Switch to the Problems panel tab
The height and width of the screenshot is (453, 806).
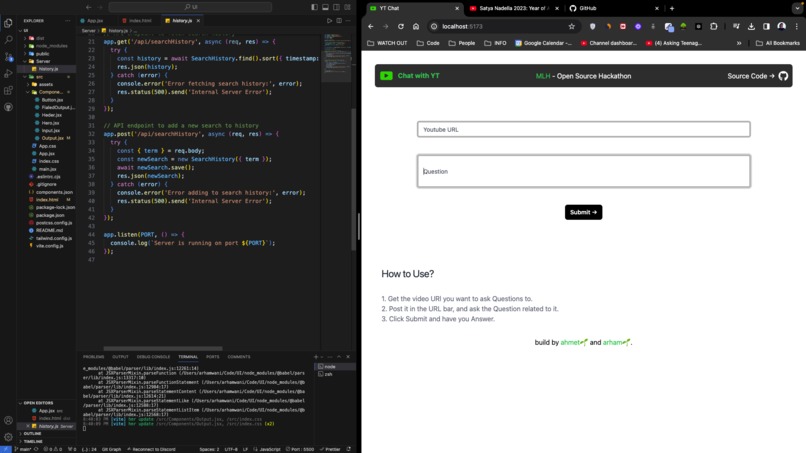(x=94, y=356)
